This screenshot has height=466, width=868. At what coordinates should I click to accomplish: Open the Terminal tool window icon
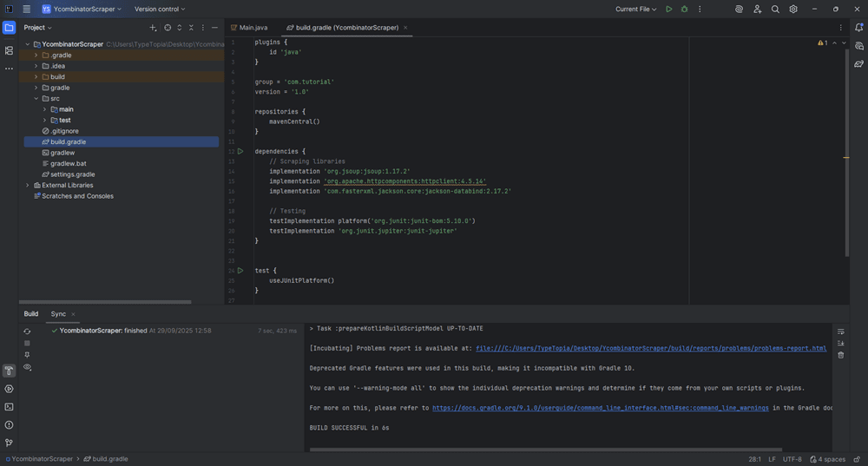(9, 407)
